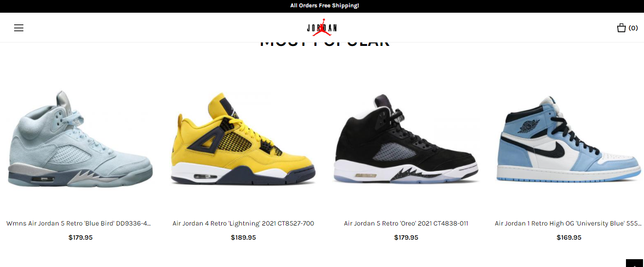Screen dimensions: 644x267
Task: Click the $169.95 price of University Blue
Action: click(569, 238)
